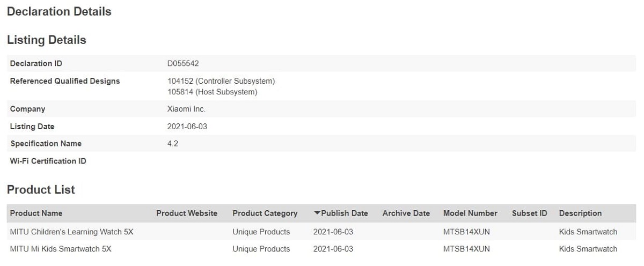
Task: Click the Referenced Qualified Designs label
Action: pos(65,81)
